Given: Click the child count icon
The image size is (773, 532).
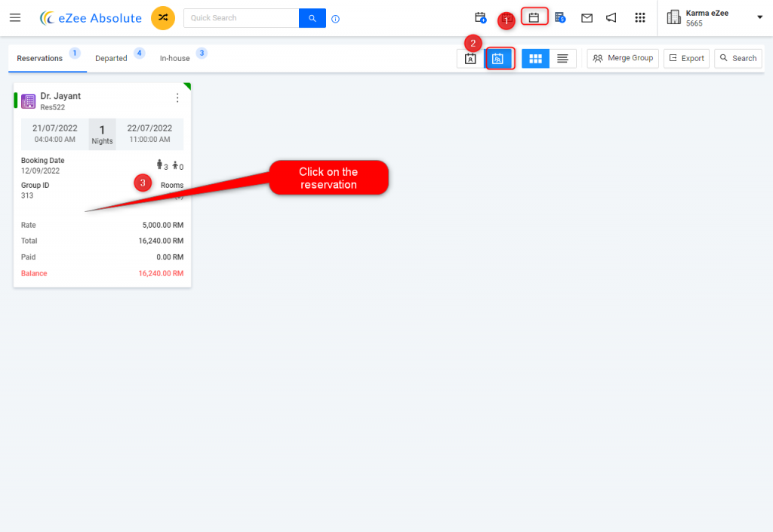Looking at the screenshot, I should 175,165.
